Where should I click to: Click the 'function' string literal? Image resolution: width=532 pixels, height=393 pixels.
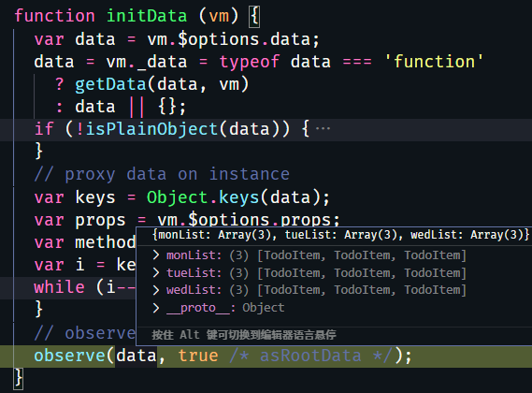coord(434,62)
